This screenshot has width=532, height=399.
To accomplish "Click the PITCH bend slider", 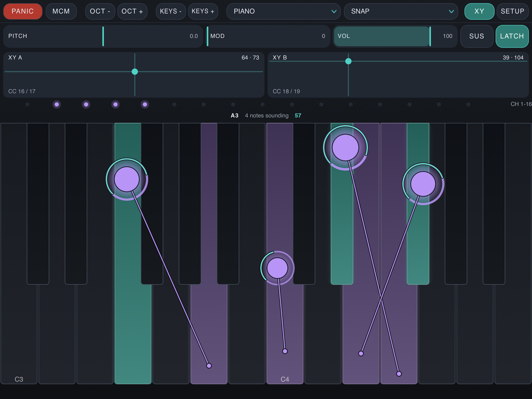I will point(103,36).
